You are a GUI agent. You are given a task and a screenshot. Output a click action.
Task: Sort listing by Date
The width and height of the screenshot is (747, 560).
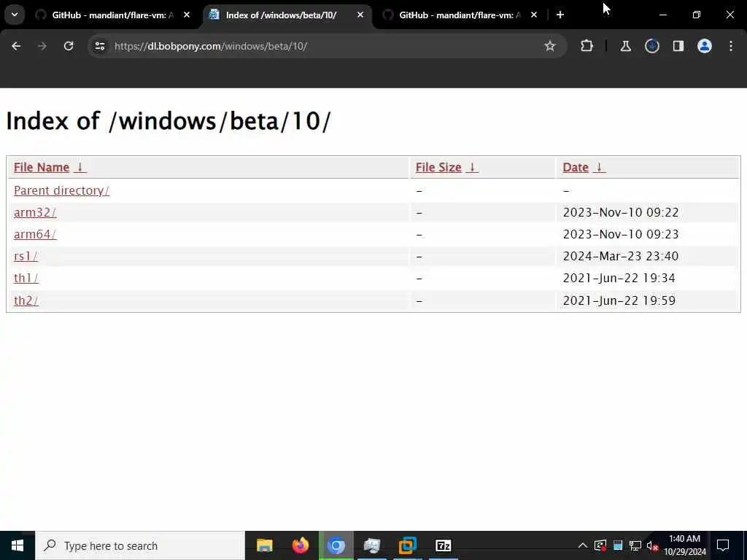[576, 167]
